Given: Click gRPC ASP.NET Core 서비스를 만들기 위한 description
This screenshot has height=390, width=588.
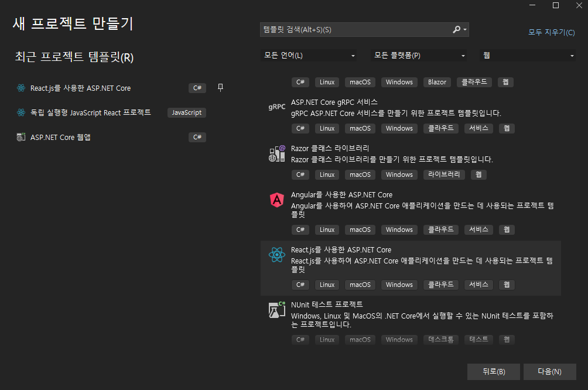Looking at the screenshot, I should (396, 113).
